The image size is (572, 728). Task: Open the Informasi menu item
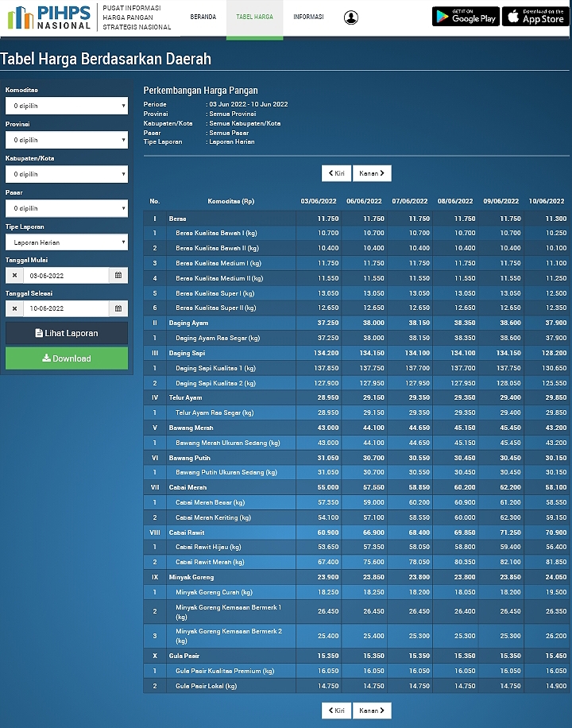[308, 17]
